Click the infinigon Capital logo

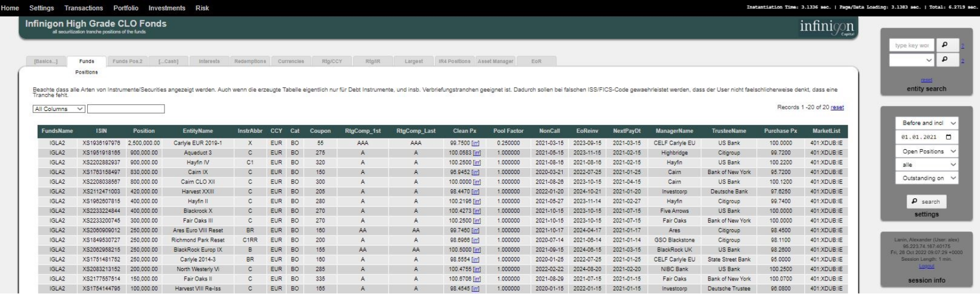pos(827,27)
